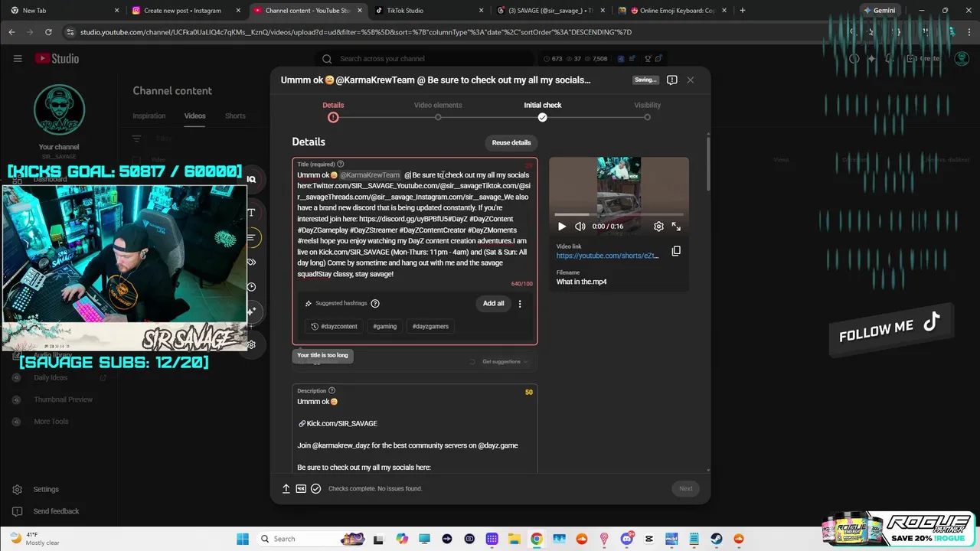
Task: Click the YouTube Studio logo
Action: point(57,58)
